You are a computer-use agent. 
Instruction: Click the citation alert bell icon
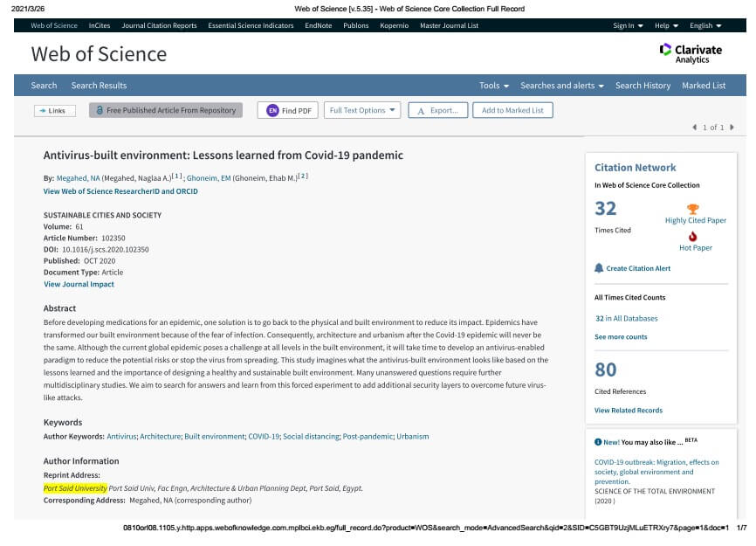(x=599, y=268)
